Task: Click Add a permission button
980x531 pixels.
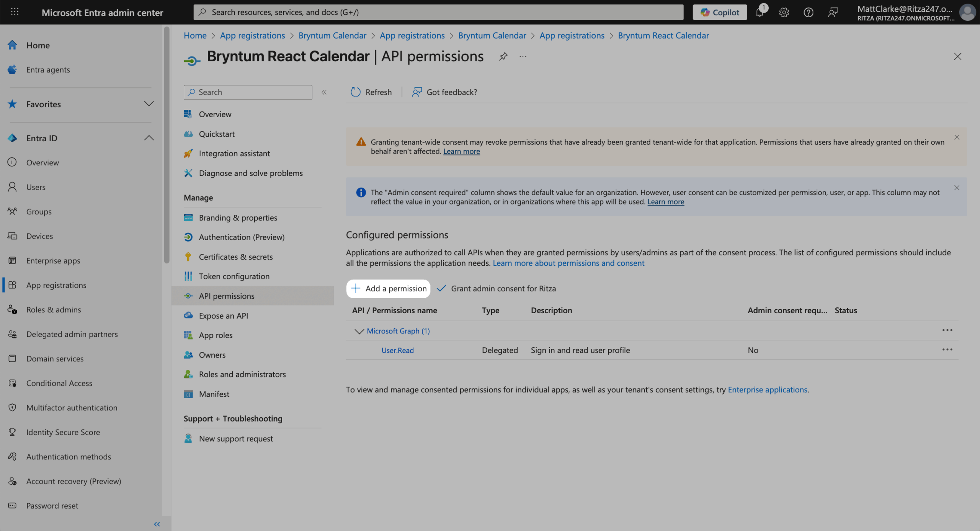Action: coord(388,289)
